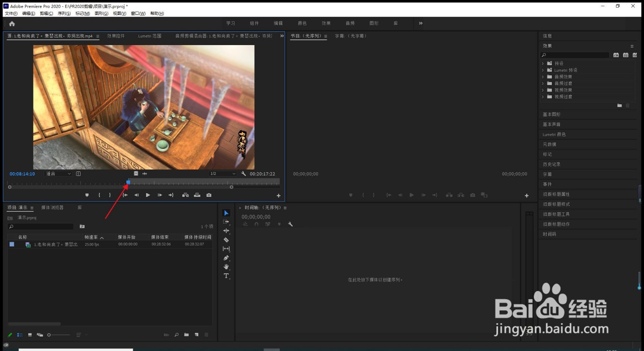Toggle source monitor loop settings icon
This screenshot has height=351, width=644.
coord(78,174)
